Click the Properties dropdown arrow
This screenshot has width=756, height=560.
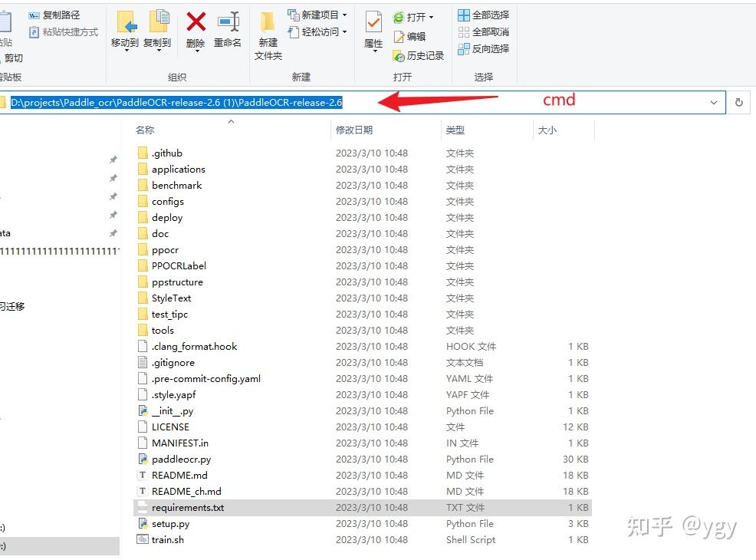click(x=375, y=51)
